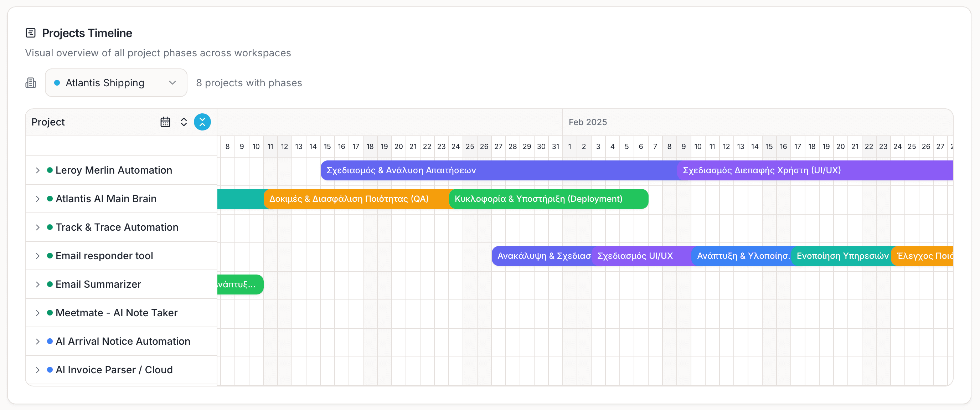Click the building icon left of the workspace selector
Viewport: 980px width, 410px height.
[x=30, y=83]
